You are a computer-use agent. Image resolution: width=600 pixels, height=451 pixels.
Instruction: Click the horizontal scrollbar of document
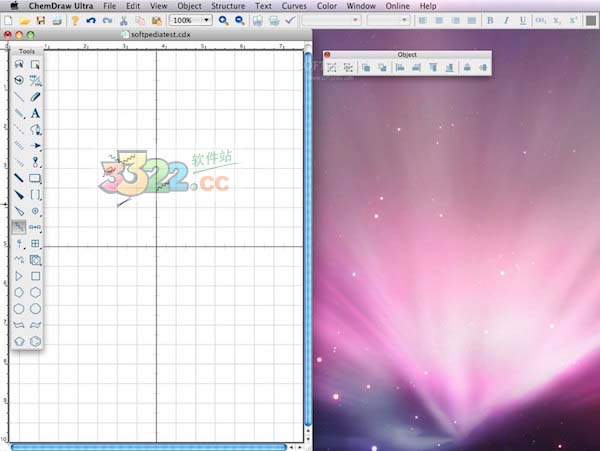(148, 447)
